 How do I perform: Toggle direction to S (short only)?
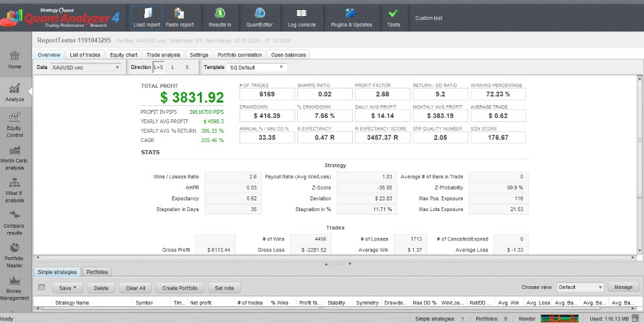[x=187, y=67]
